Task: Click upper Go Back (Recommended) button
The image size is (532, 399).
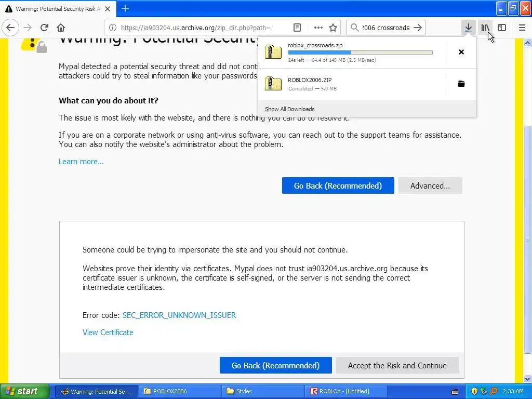Action: [x=338, y=185]
